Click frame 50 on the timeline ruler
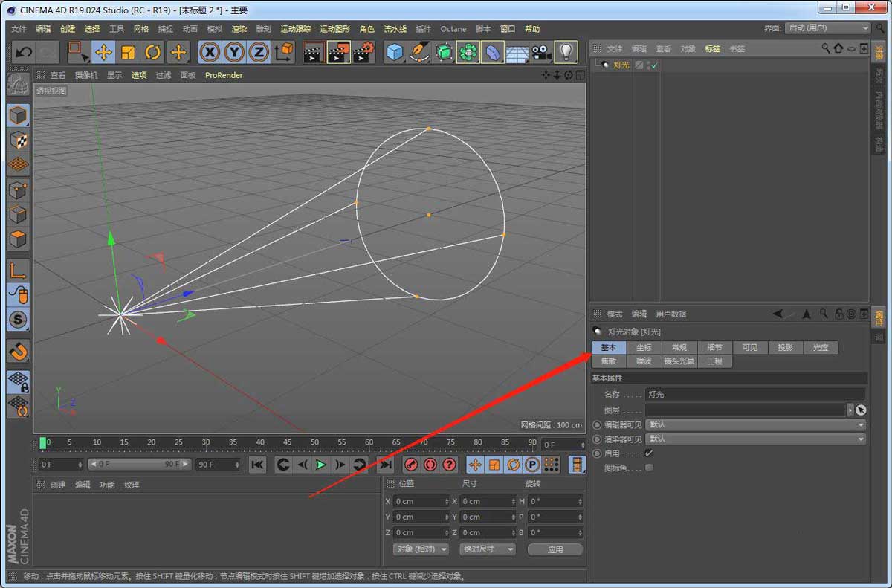The height and width of the screenshot is (588, 892). [x=314, y=443]
